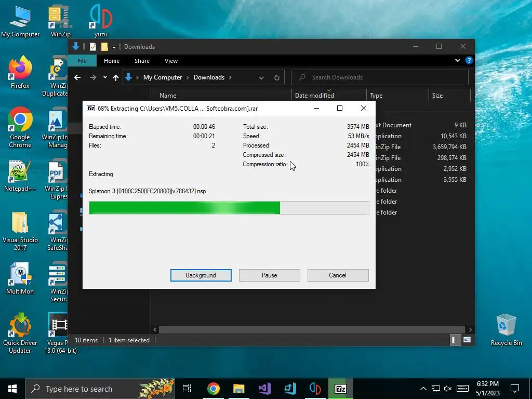Viewport: 532px width, 399px height.
Task: Open the View ribbon tab
Action: pos(171,61)
